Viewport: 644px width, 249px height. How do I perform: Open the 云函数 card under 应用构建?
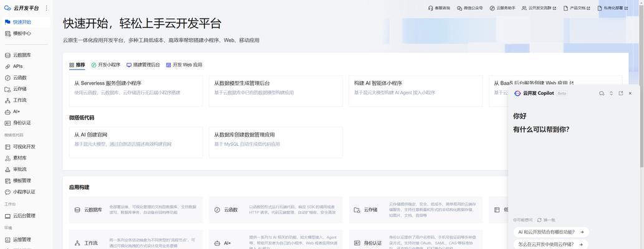point(276,210)
